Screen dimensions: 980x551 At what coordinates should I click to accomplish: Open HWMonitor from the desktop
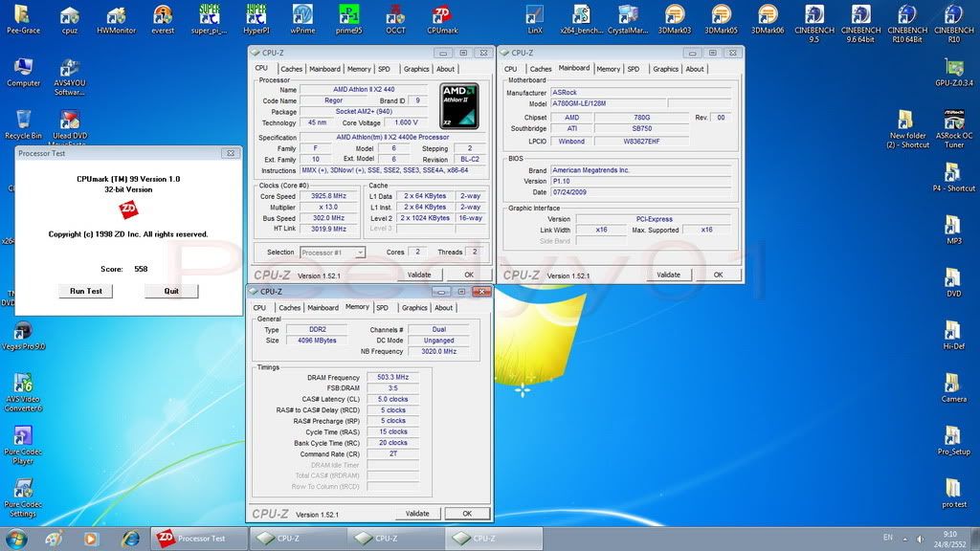116,19
